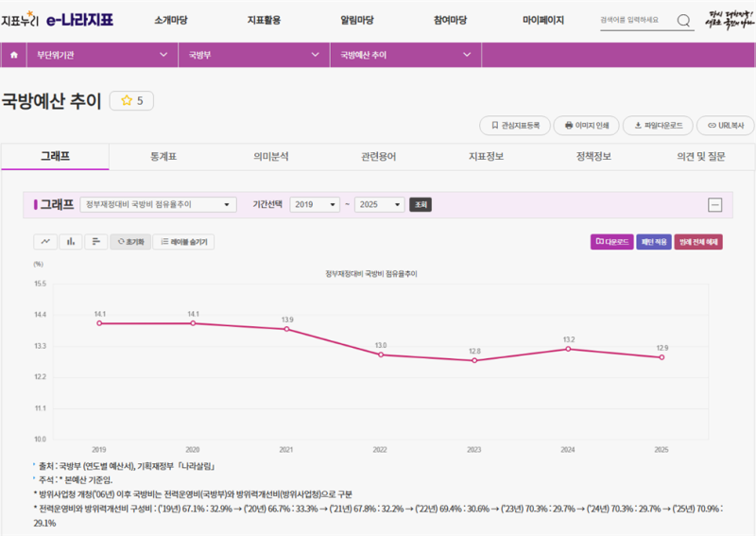The height and width of the screenshot is (536, 756).
Task: Open the end year 2025 dropdown
Action: (x=380, y=204)
